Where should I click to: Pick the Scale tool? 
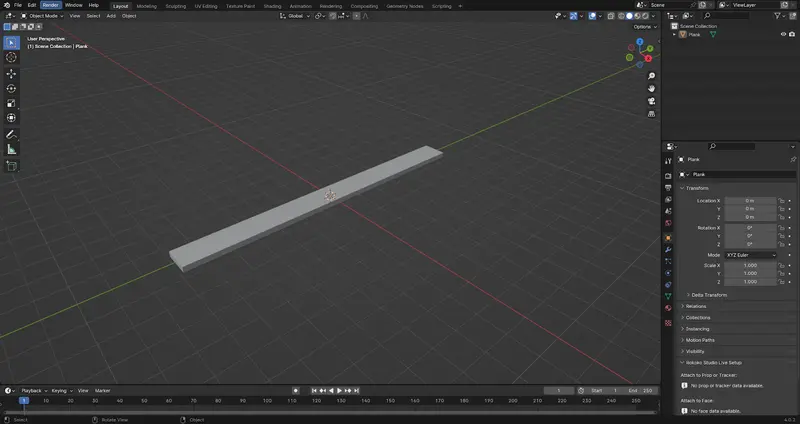click(12, 103)
